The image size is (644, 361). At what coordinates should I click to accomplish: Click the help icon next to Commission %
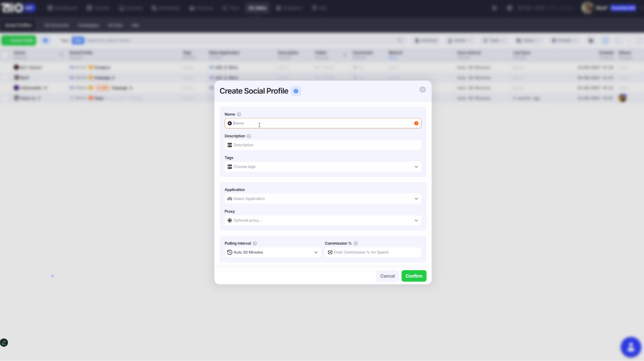pos(356,243)
